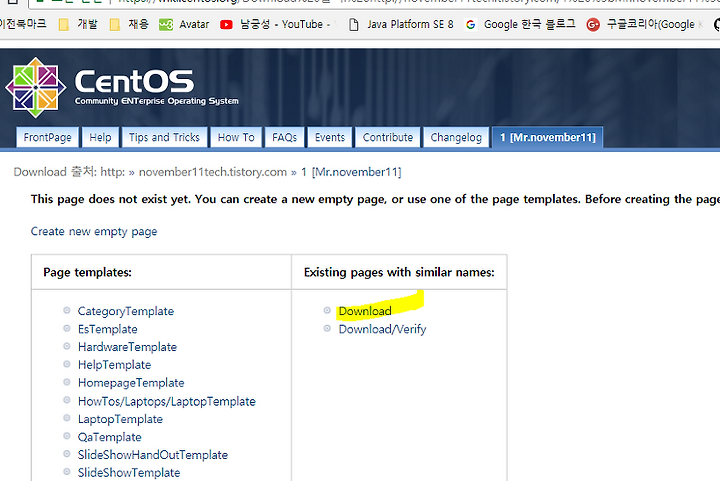720x481 pixels.
Task: Open the FAQs tab
Action: [285, 137]
